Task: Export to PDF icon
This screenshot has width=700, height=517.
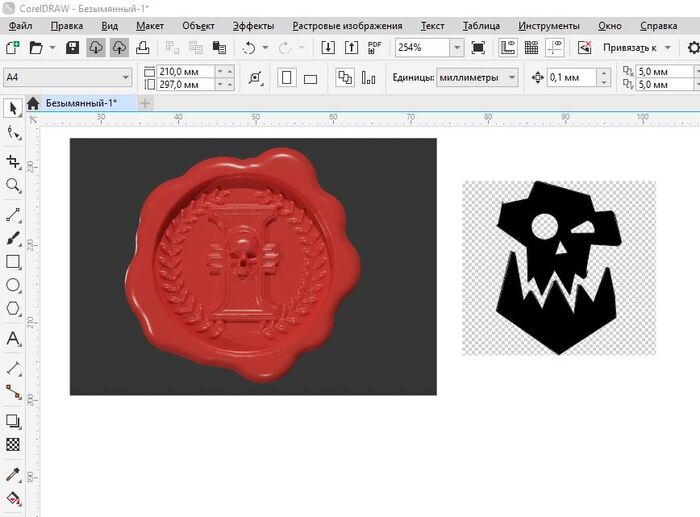Action: coord(374,47)
